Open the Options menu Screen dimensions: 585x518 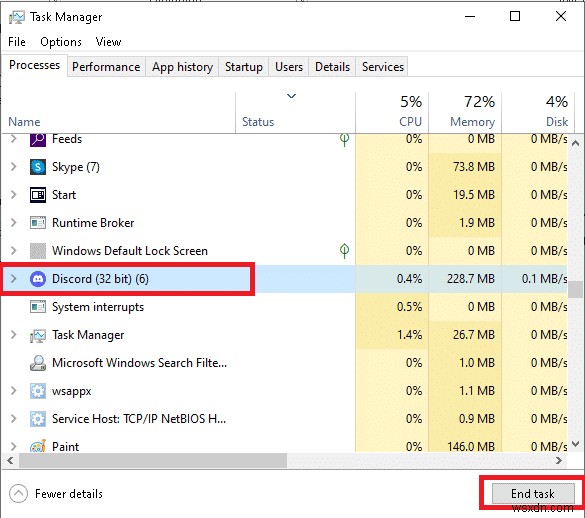[61, 42]
